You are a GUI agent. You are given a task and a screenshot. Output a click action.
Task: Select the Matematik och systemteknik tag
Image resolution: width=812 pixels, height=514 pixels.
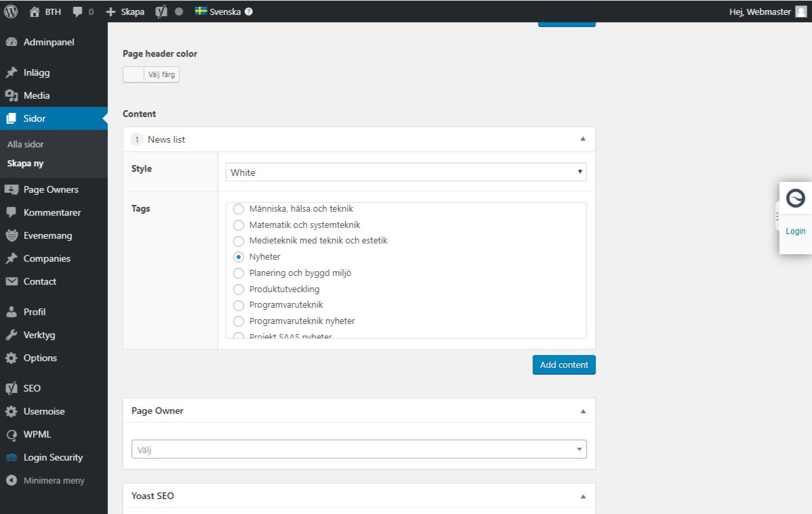(x=238, y=225)
